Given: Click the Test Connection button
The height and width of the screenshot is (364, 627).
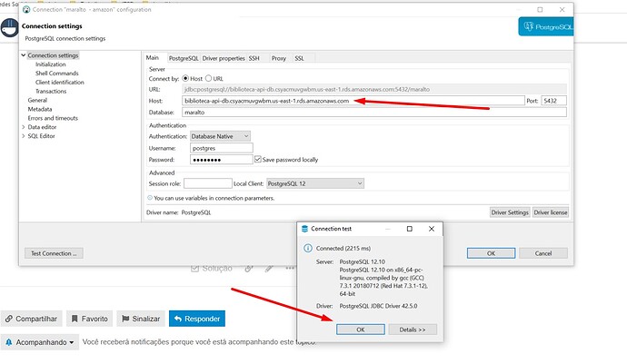Looking at the screenshot, I should [x=54, y=253].
